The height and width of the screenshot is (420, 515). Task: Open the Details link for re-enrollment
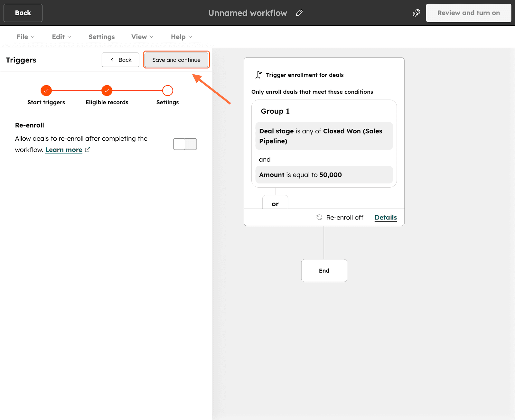coord(386,217)
